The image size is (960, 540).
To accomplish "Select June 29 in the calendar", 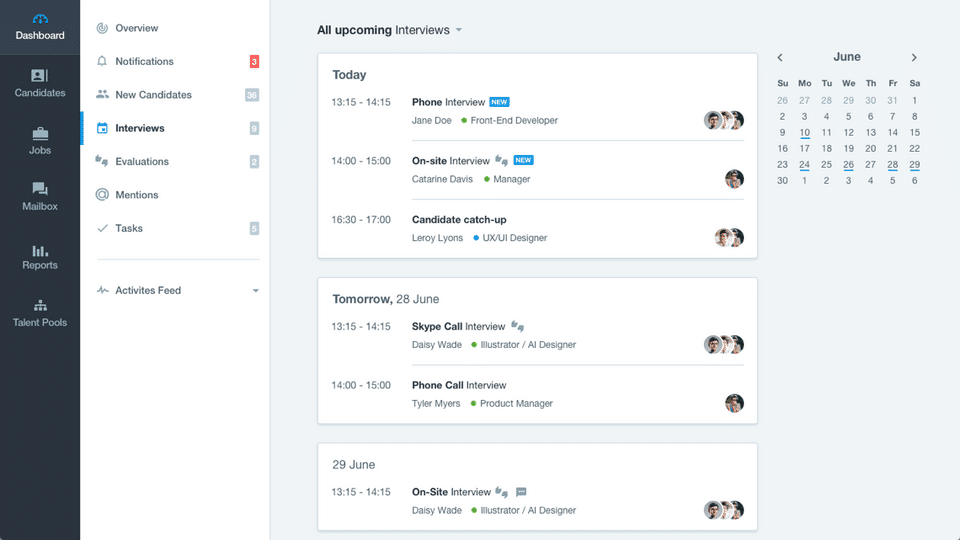I will pos(914,165).
